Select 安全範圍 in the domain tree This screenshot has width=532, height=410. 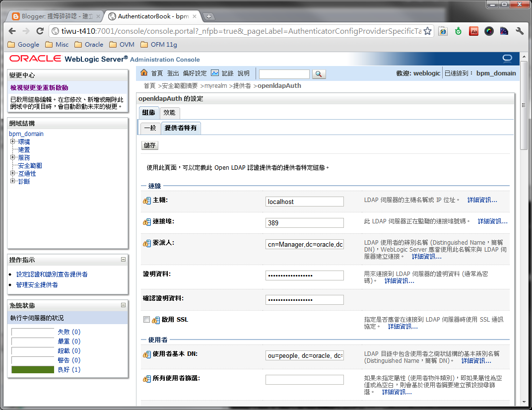pyautogui.click(x=30, y=165)
